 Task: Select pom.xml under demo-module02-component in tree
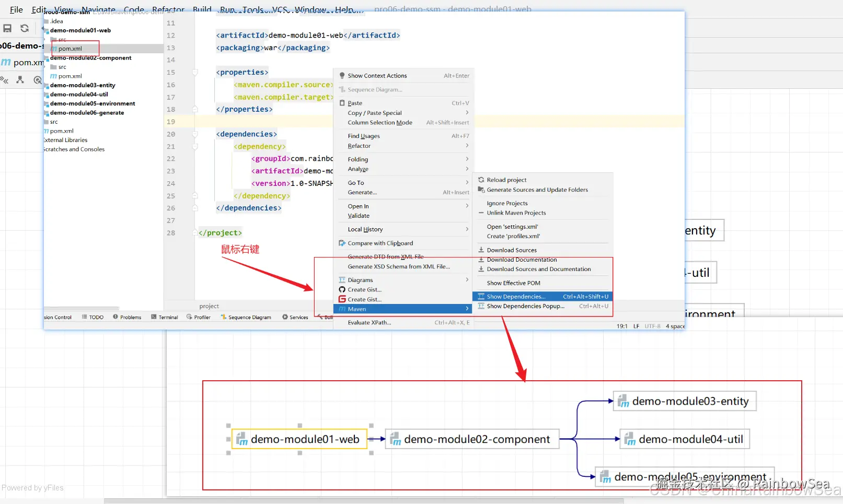[70, 76]
